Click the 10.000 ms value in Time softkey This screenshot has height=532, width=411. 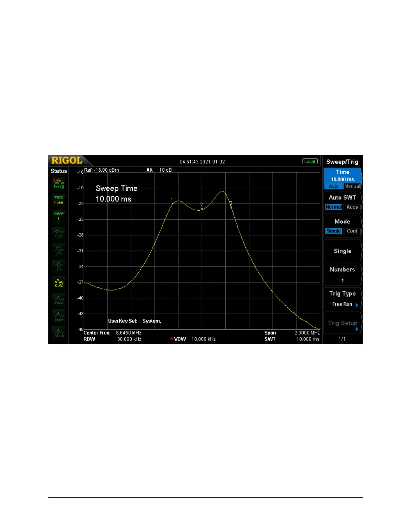(x=342, y=179)
